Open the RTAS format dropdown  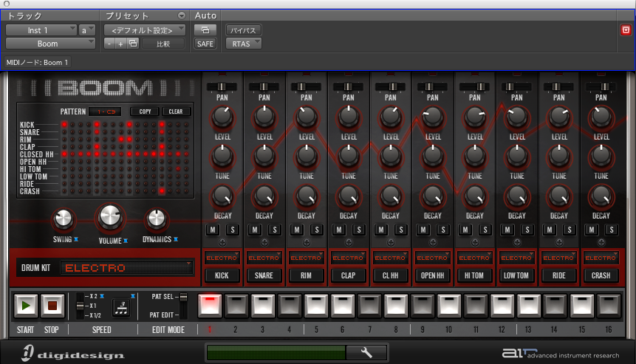[244, 44]
